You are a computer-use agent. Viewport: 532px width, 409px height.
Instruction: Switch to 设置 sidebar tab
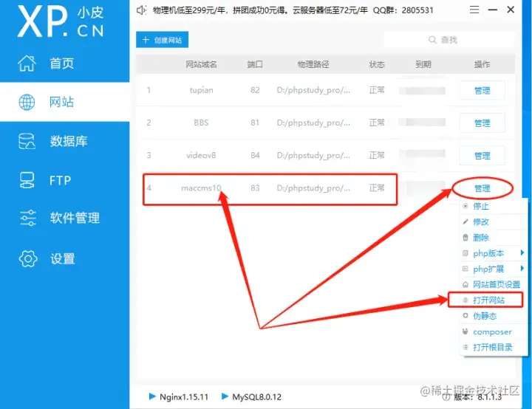(64, 258)
